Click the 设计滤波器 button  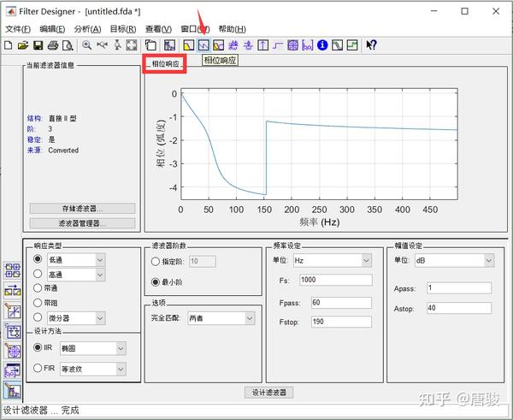(269, 393)
